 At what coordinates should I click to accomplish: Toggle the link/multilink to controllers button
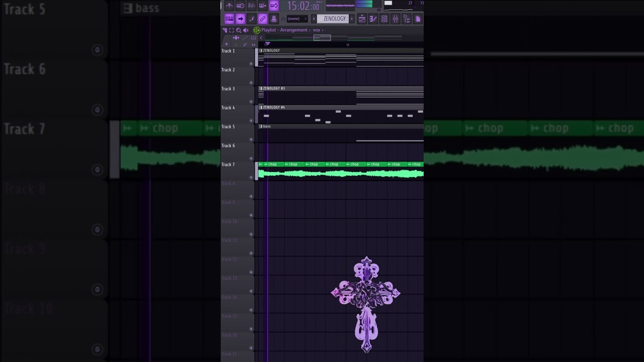[263, 19]
